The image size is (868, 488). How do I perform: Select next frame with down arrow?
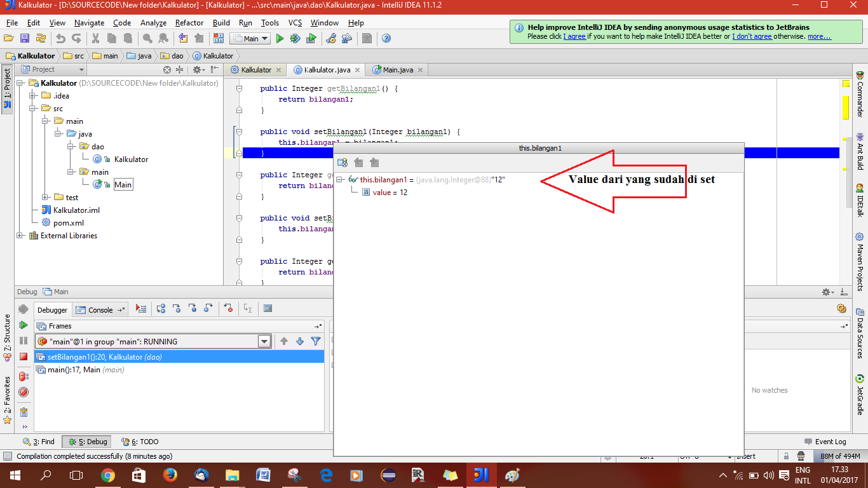[300, 341]
